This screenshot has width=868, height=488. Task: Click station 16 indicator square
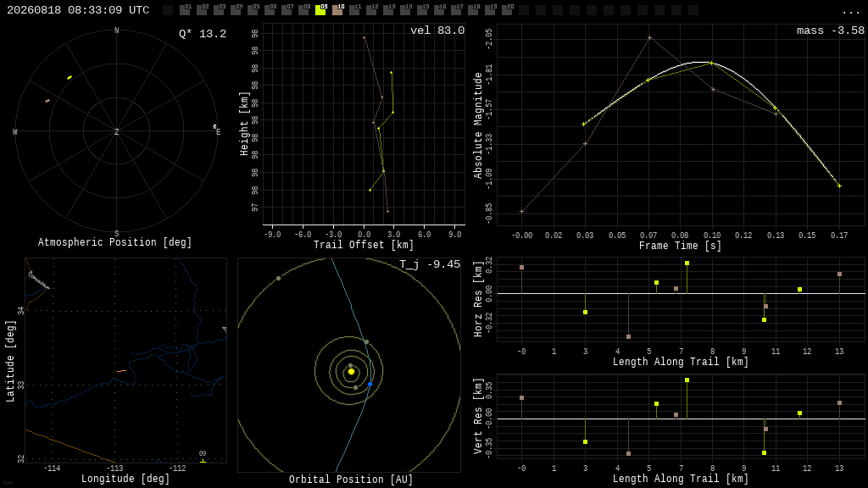click(x=439, y=10)
